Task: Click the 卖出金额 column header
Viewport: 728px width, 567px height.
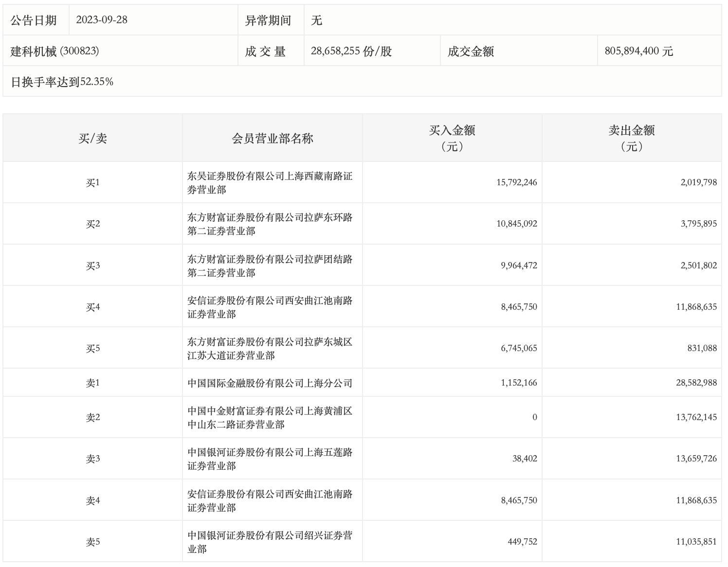Action: 631,138
